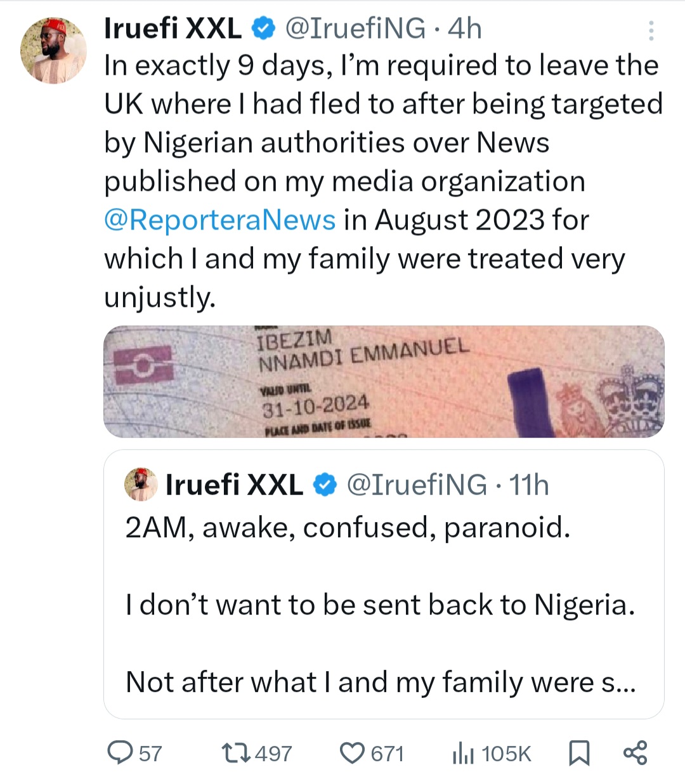Open the @ReporteraNews mention link
This screenshot has height=784, width=685.
(x=219, y=220)
